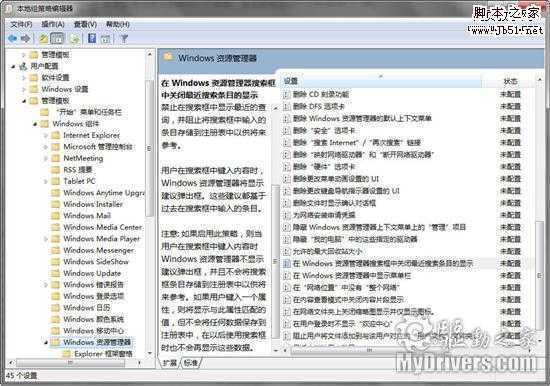Collapse the 用户配置 tree node
550x386 pixels.
[x=13, y=66]
